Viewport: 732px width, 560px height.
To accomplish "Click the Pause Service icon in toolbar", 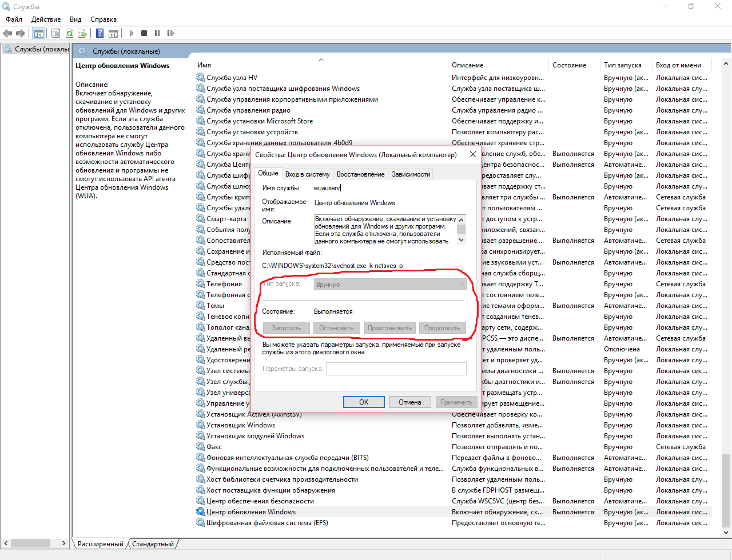I will [x=157, y=33].
